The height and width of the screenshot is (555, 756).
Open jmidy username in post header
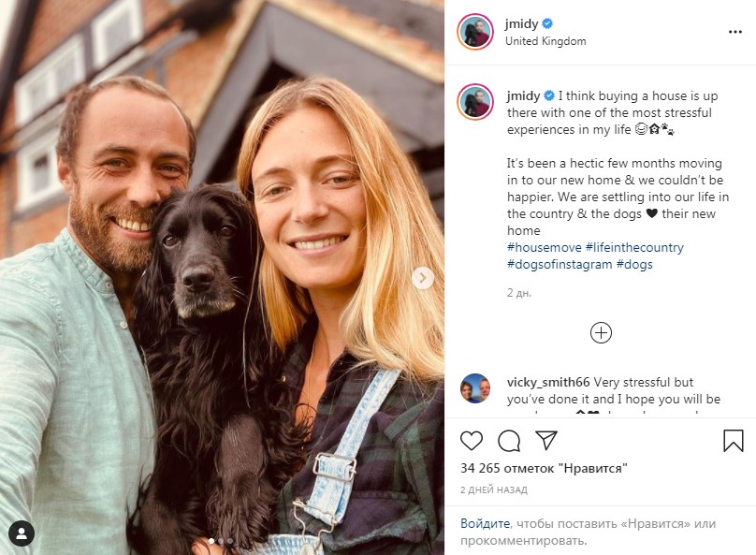521,23
